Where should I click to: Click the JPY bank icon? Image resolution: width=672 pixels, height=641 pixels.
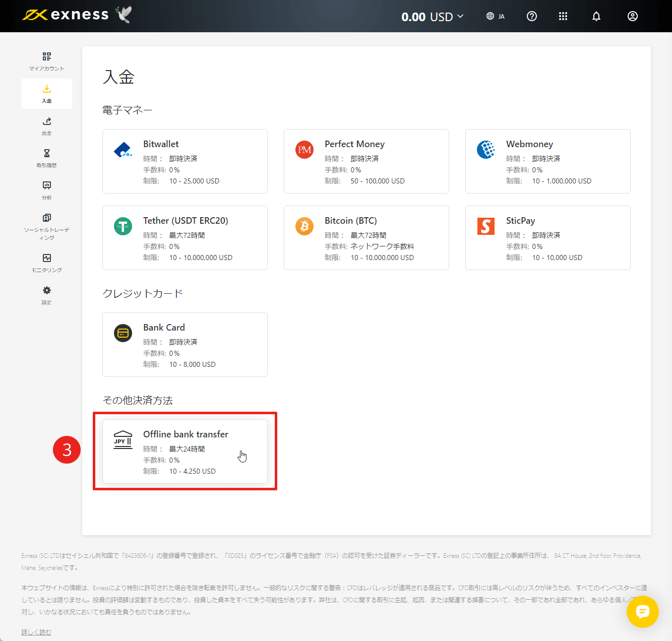pos(123,440)
